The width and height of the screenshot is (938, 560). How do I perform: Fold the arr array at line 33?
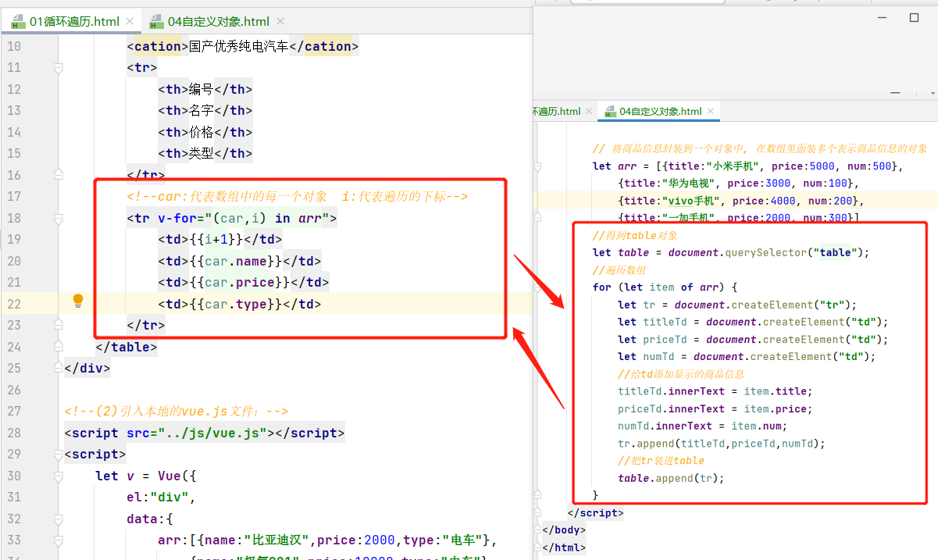58,540
